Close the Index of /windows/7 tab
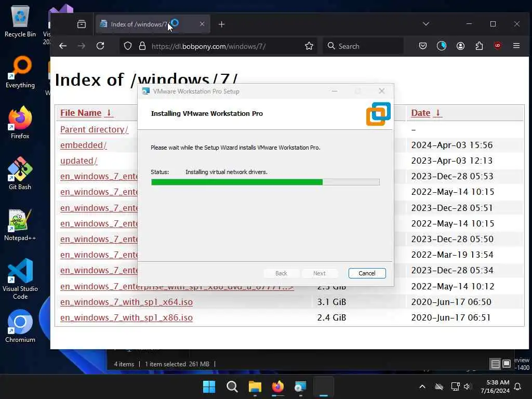Image resolution: width=532 pixels, height=399 pixels. tap(202, 24)
